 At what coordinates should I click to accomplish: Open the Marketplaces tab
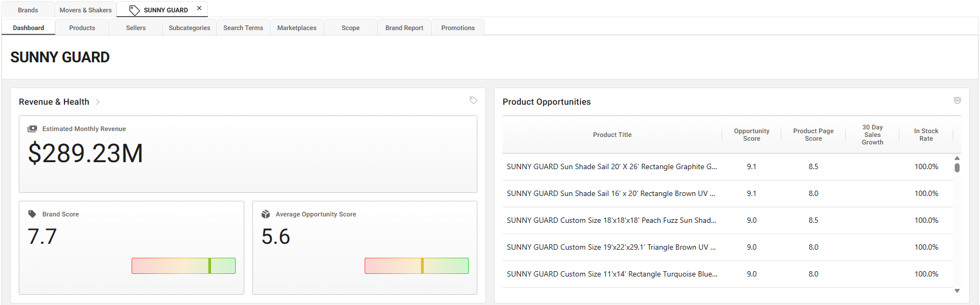297,28
